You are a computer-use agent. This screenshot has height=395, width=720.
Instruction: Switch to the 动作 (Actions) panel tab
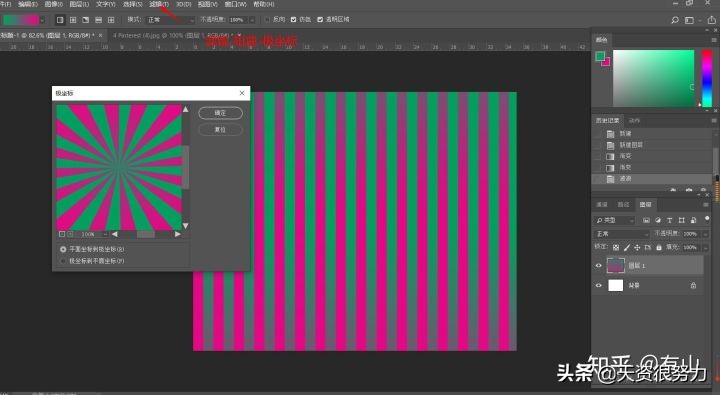(634, 120)
